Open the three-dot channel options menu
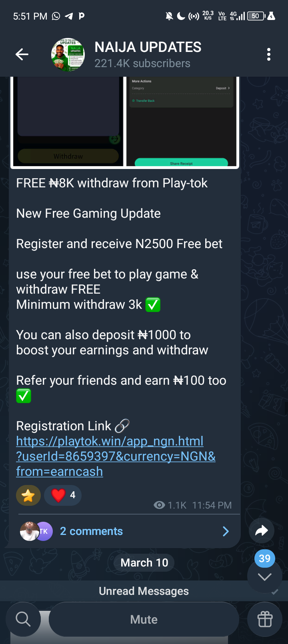 coord(269,54)
